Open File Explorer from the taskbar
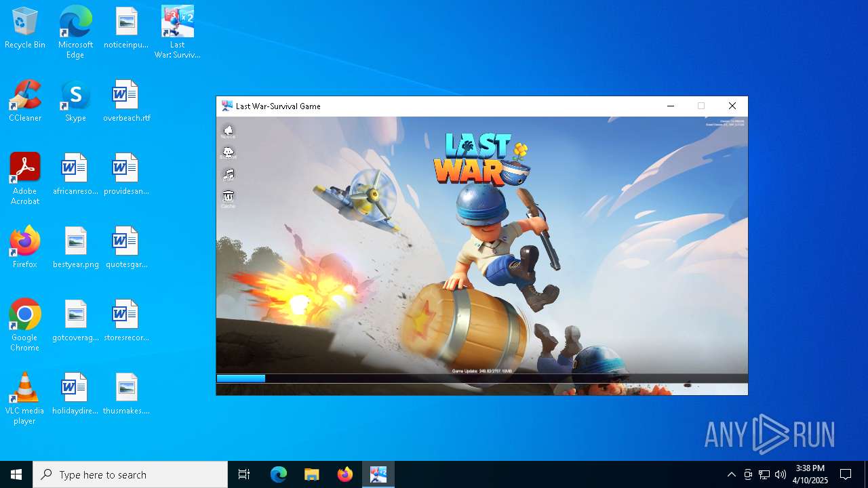The image size is (868, 488). 311,474
